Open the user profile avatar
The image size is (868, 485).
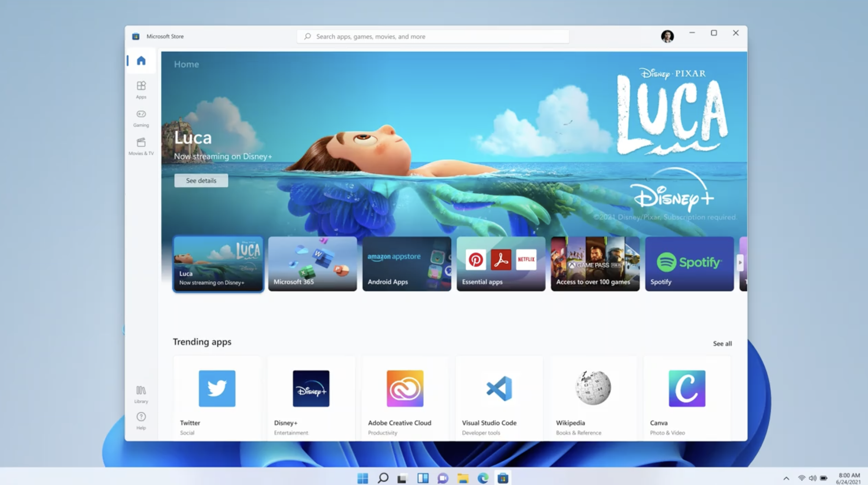point(667,36)
